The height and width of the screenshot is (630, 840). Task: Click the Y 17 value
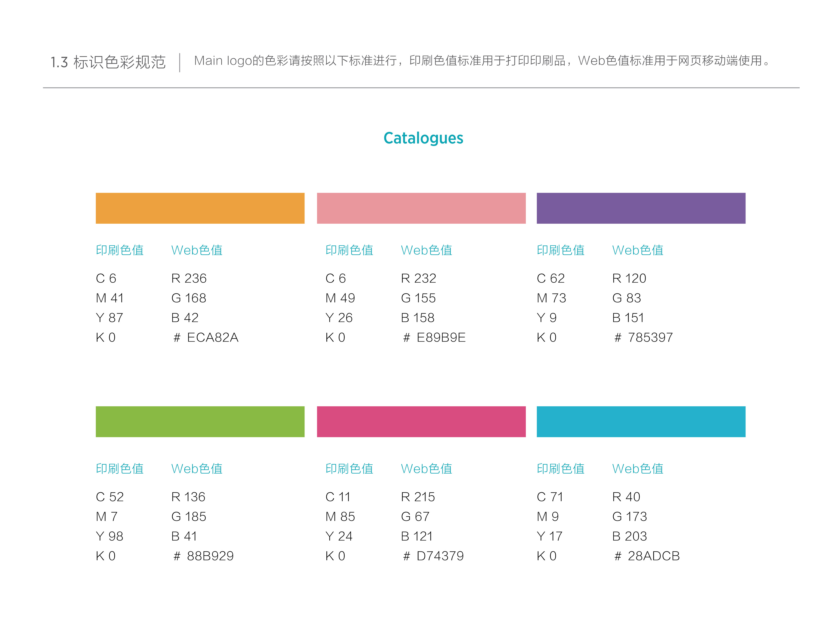click(549, 536)
